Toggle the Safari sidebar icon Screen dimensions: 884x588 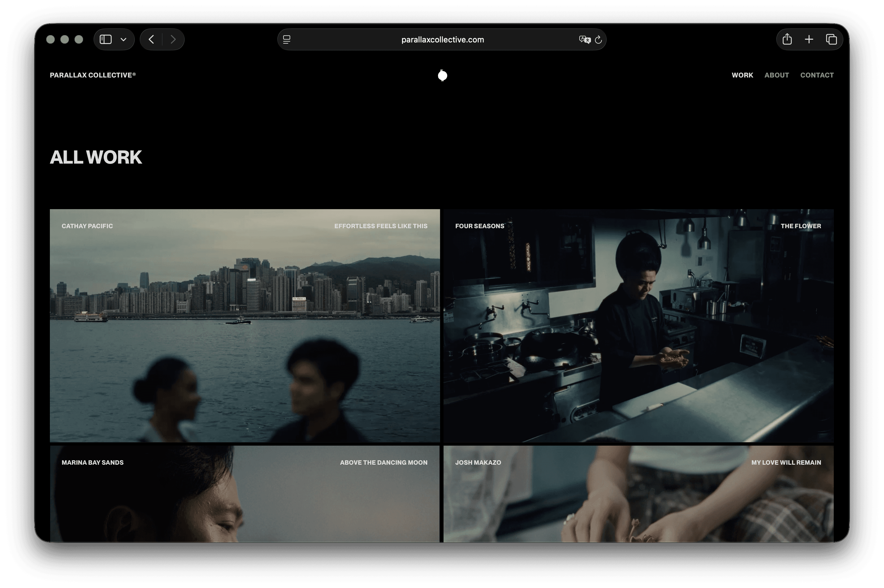click(x=106, y=39)
